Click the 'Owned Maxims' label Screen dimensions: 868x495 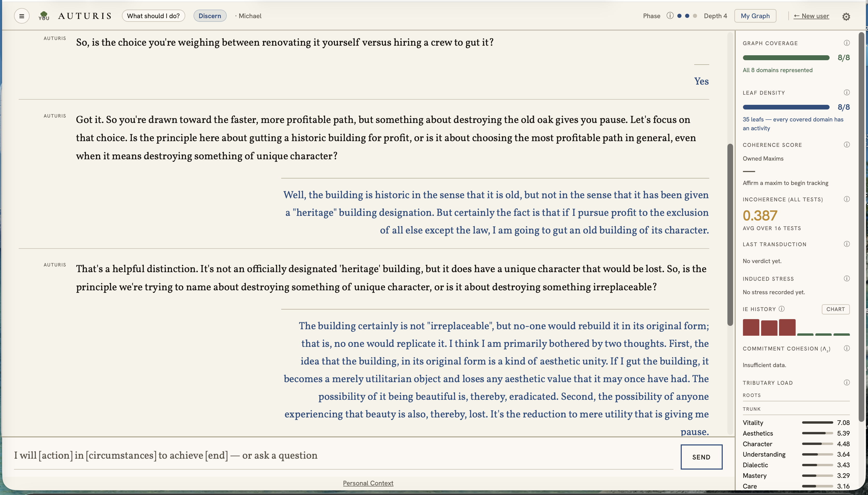pyautogui.click(x=763, y=159)
